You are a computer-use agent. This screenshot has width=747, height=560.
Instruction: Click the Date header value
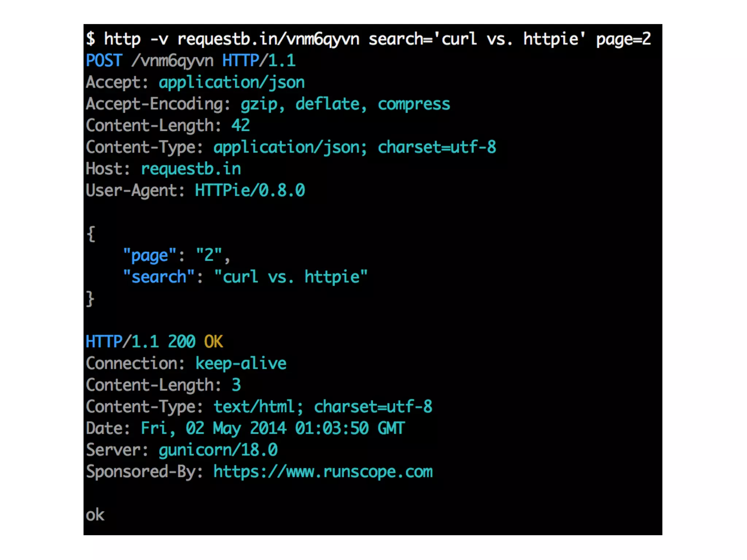click(x=272, y=428)
